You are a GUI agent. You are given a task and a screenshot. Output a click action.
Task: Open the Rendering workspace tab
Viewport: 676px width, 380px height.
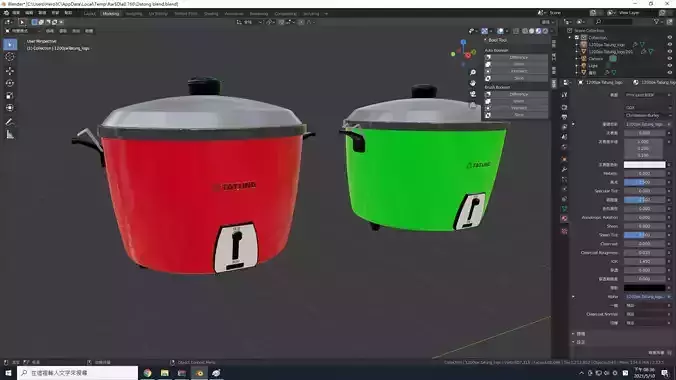(259, 14)
